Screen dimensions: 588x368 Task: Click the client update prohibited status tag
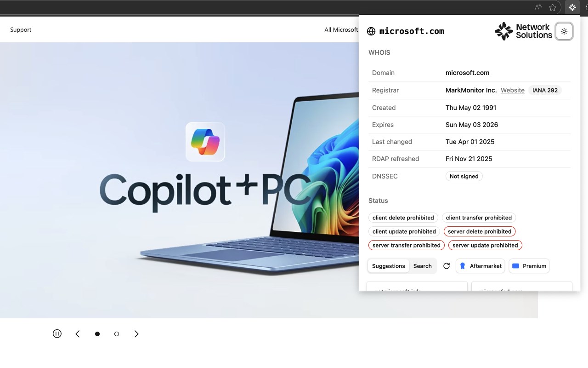point(404,231)
